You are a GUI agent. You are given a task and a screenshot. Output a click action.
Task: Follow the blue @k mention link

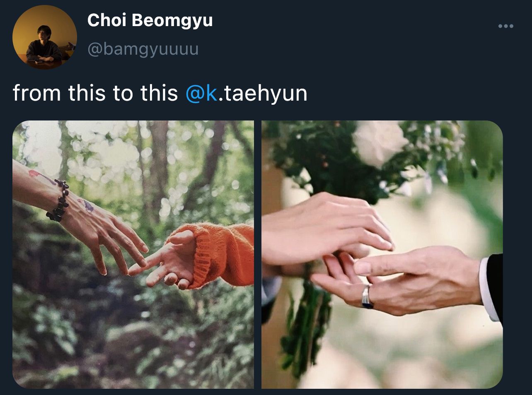tap(201, 93)
